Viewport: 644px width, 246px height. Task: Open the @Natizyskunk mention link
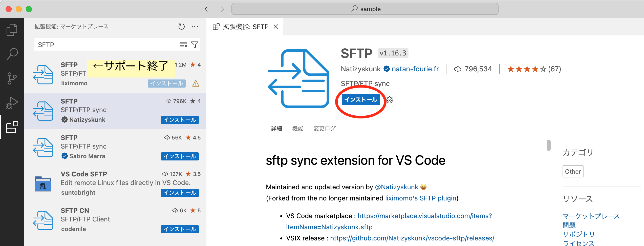pyautogui.click(x=396, y=187)
